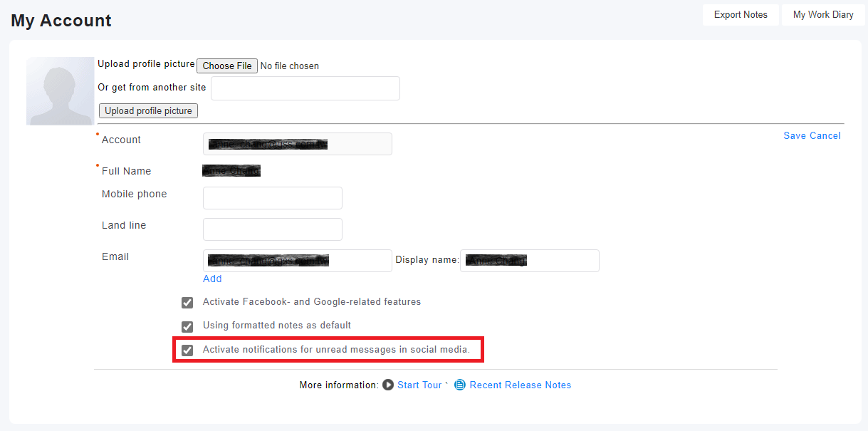
Task: Disable notifications for unread social media messages
Action: (187, 350)
